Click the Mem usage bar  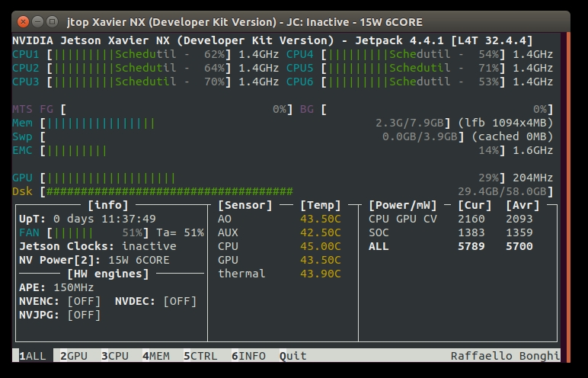245,123
